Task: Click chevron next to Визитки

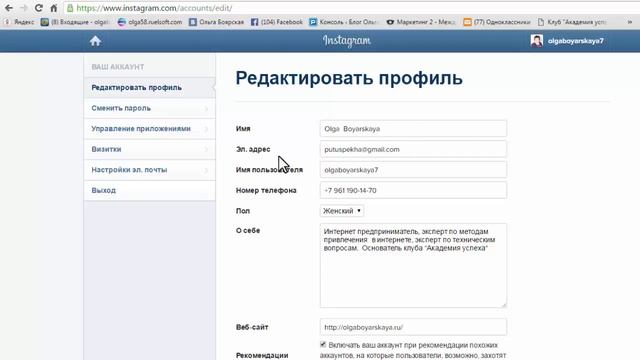Action: click(206, 149)
